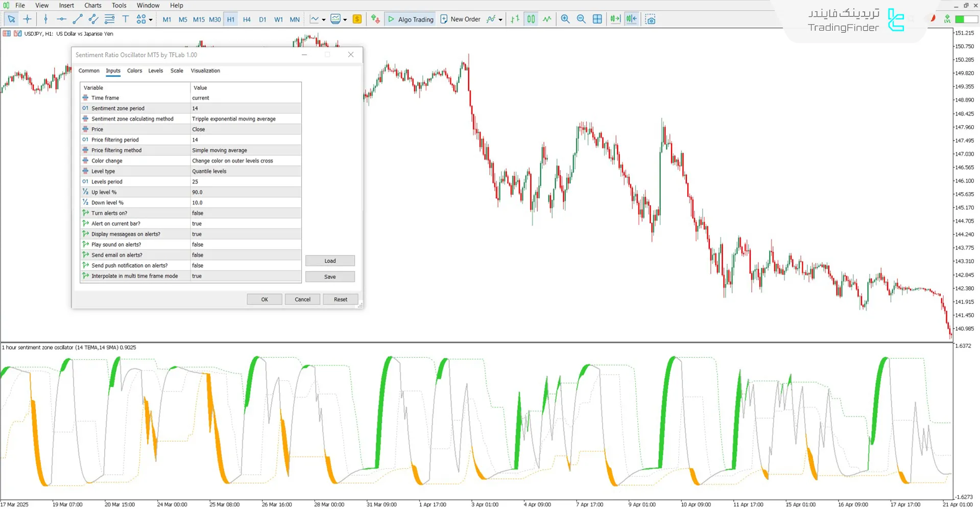980x509 pixels.
Task: Open the tile windows grid icon
Action: [x=597, y=19]
